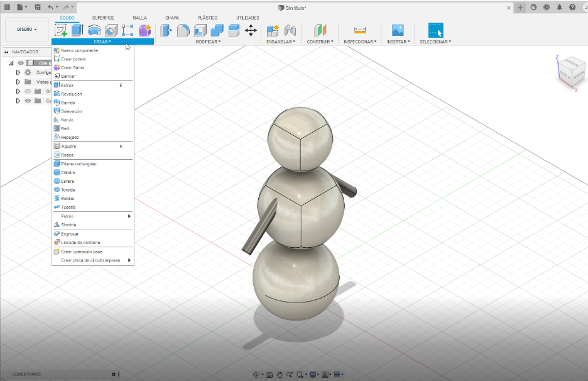Image resolution: width=588 pixels, height=381 pixels.
Task: Open the MODIFICAR dropdown menu
Action: tap(208, 41)
